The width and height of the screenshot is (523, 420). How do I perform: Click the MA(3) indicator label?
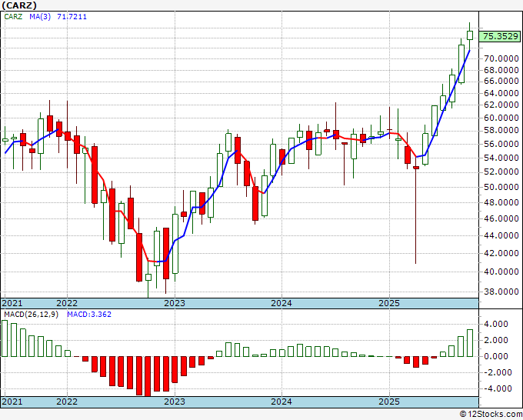pos(40,17)
